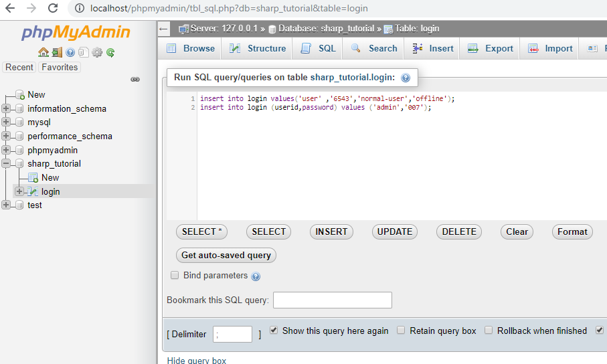Uncheck Show this query here again

point(274,331)
